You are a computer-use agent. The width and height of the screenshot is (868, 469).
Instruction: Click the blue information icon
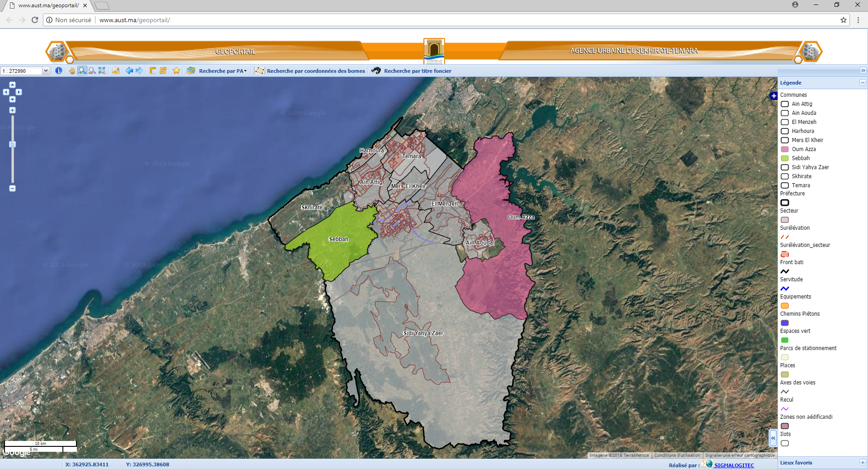coord(58,71)
